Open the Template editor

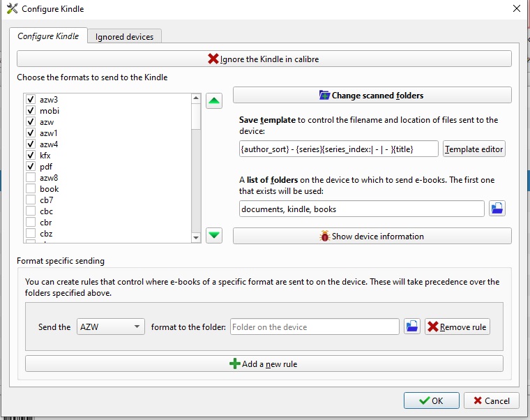[x=474, y=149]
